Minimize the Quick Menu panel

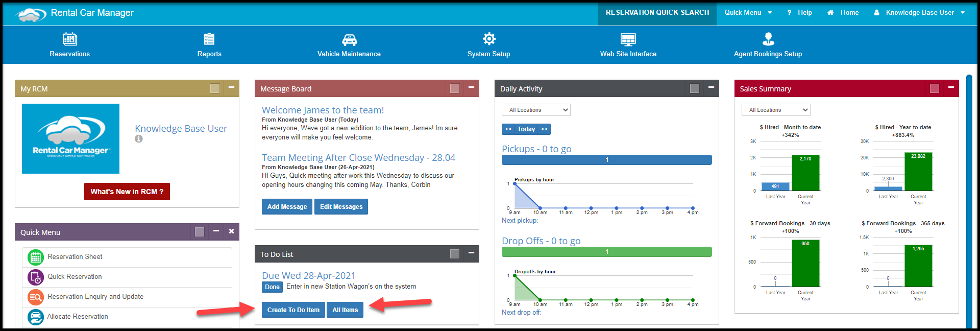[216, 231]
